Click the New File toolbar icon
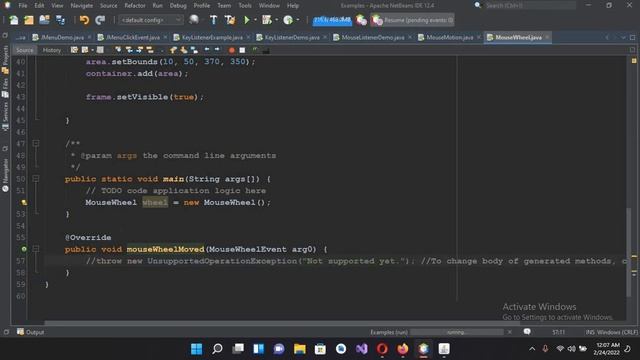The height and width of the screenshot is (360, 640). coord(13,20)
